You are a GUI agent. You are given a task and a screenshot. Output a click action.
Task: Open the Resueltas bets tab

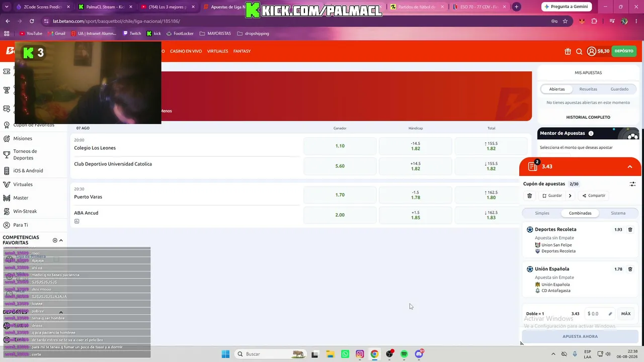[588, 89]
